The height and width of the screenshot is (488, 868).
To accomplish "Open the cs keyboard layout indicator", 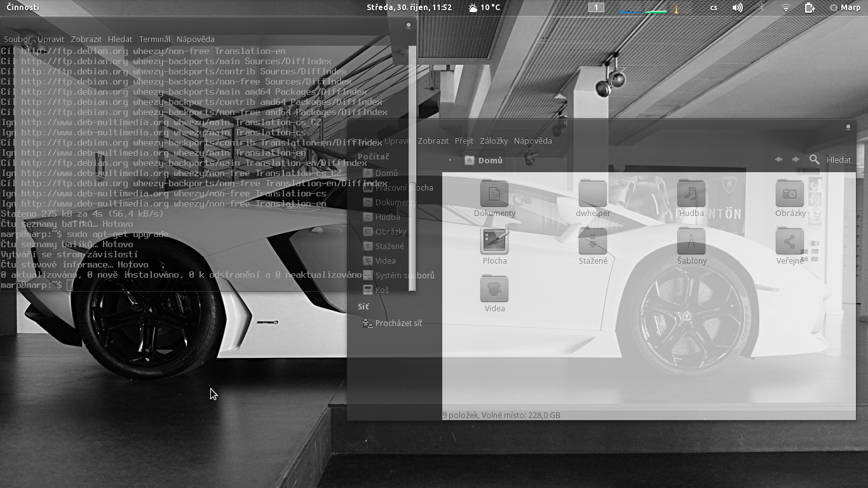I will 714,8.
